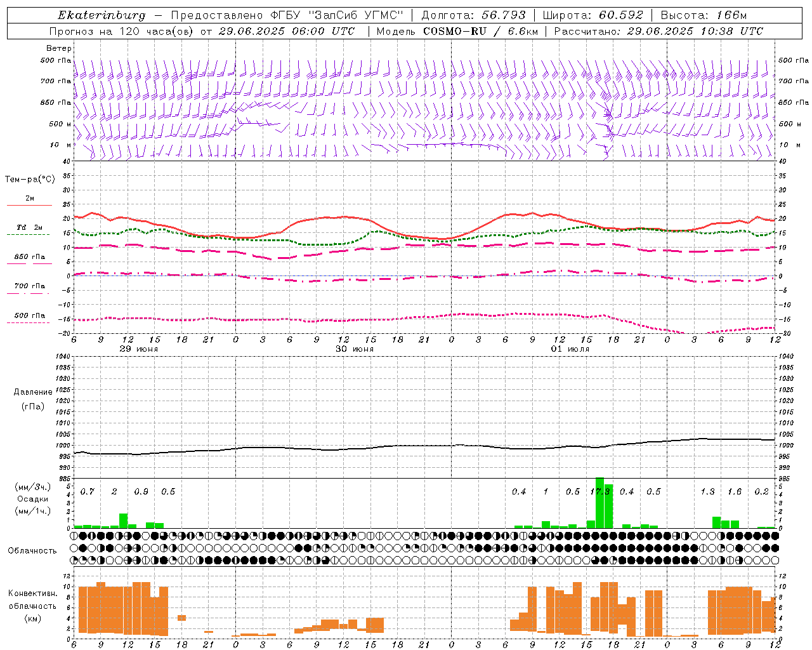
Task: Click the 0.7 precipitation total value
Action: [x=88, y=492]
